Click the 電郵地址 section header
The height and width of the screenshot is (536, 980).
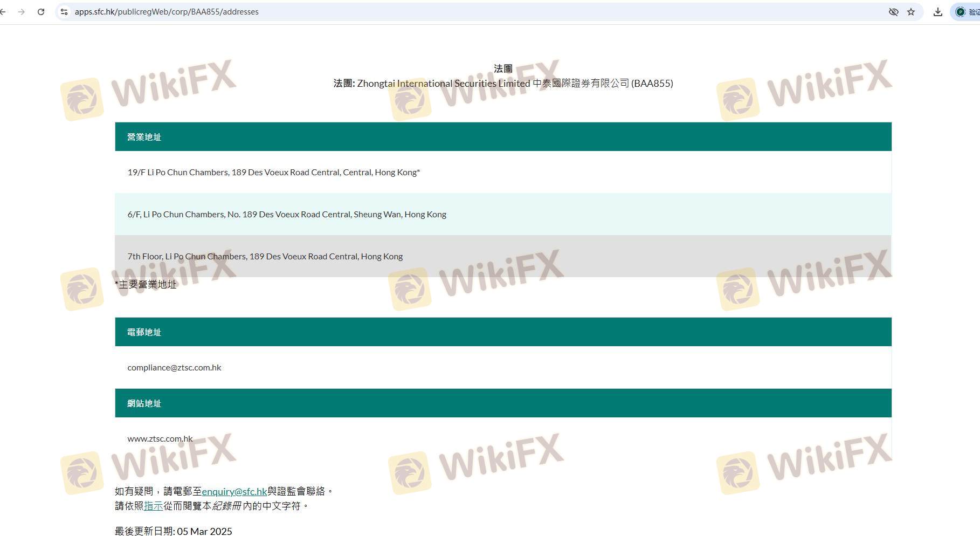503,332
